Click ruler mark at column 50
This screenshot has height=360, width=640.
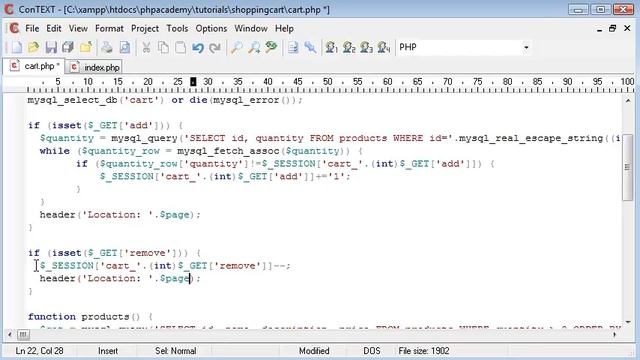click(x=327, y=82)
